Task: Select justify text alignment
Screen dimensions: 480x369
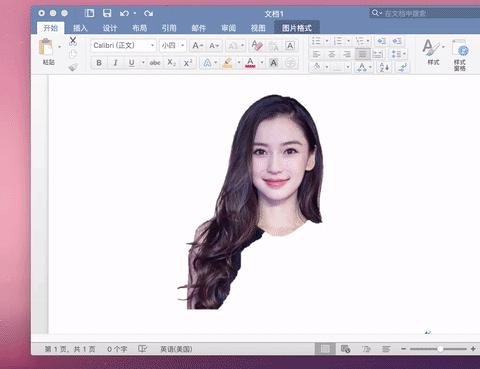Action: tap(363, 54)
